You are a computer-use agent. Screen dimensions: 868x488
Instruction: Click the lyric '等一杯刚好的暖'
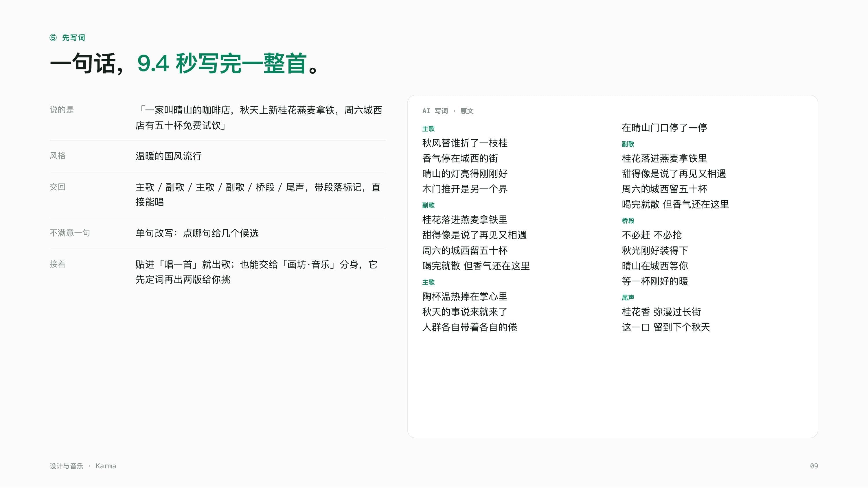tap(655, 281)
